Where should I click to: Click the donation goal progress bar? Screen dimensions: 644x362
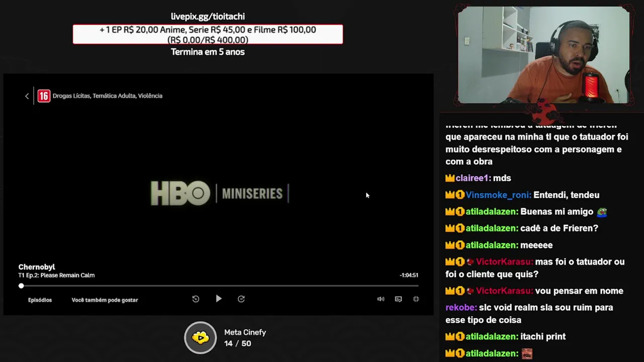point(208,34)
